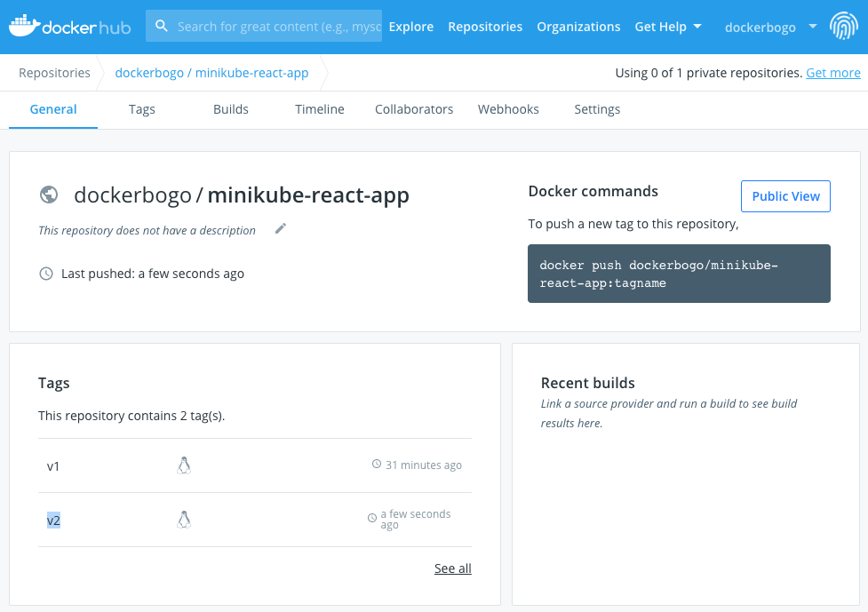The width and height of the screenshot is (868, 612).
Task: Open the dockerbogo account dropdown
Action: (x=770, y=27)
